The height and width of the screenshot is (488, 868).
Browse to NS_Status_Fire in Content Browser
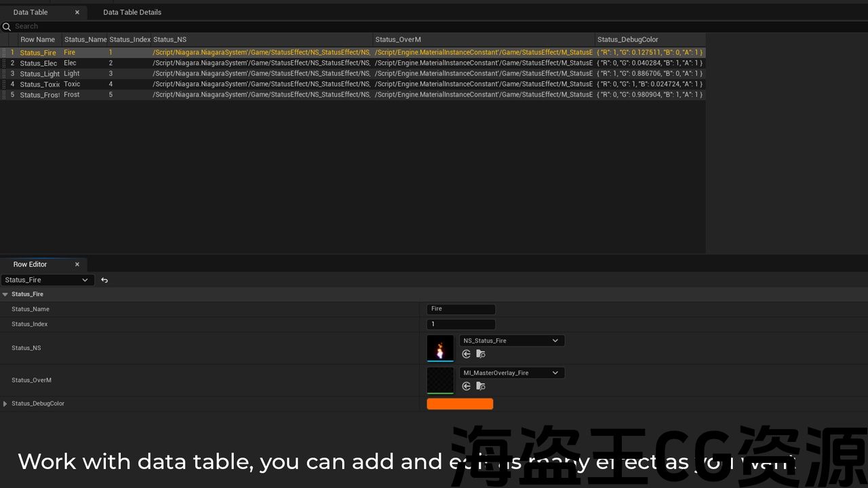pyautogui.click(x=481, y=354)
